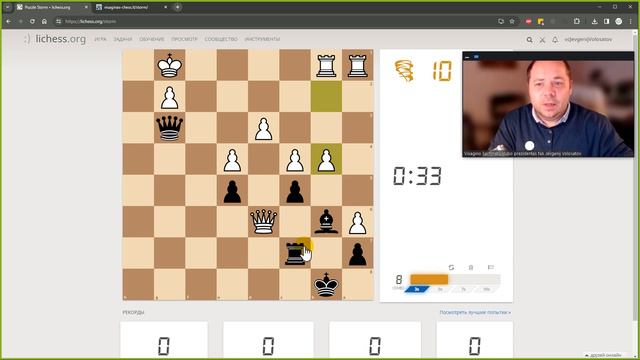
Task: Open a new browser tab
Action: coord(178,7)
